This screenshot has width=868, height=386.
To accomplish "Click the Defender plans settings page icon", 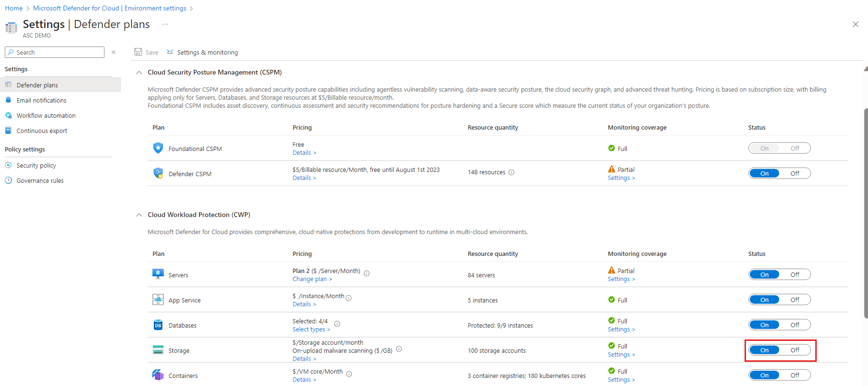I will pyautogui.click(x=11, y=28).
